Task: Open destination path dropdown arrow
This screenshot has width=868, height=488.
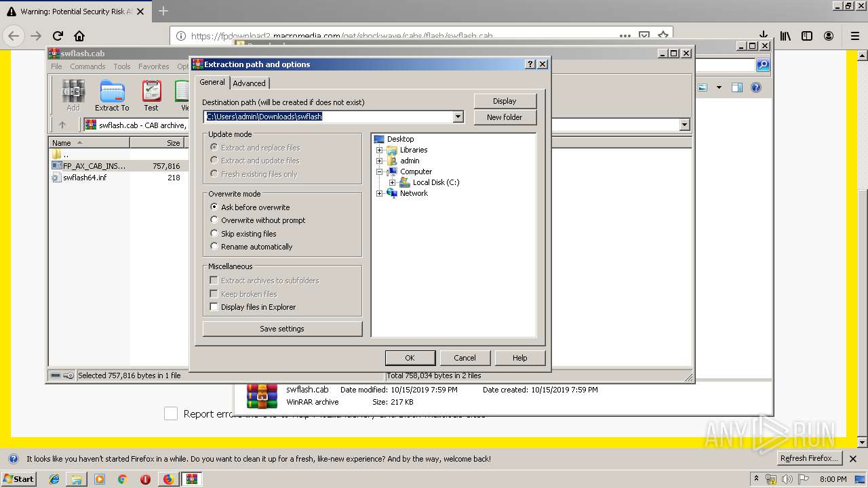Action: [x=458, y=117]
